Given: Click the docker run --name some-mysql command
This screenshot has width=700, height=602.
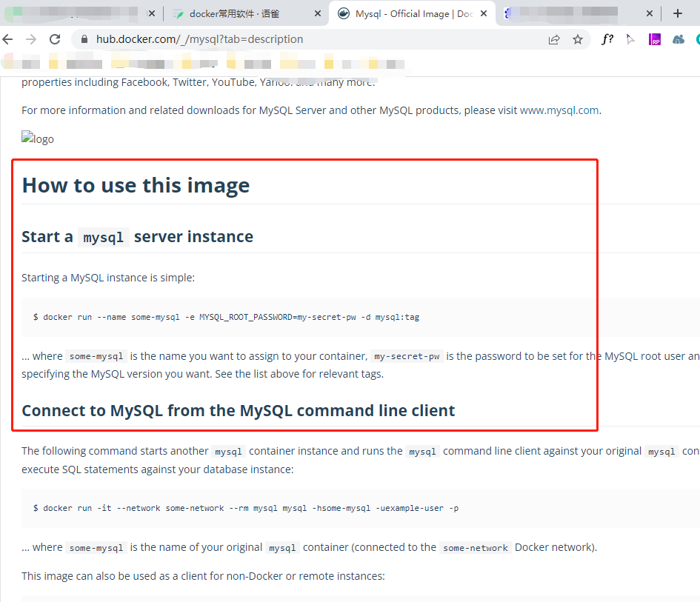Looking at the screenshot, I should click(x=227, y=317).
